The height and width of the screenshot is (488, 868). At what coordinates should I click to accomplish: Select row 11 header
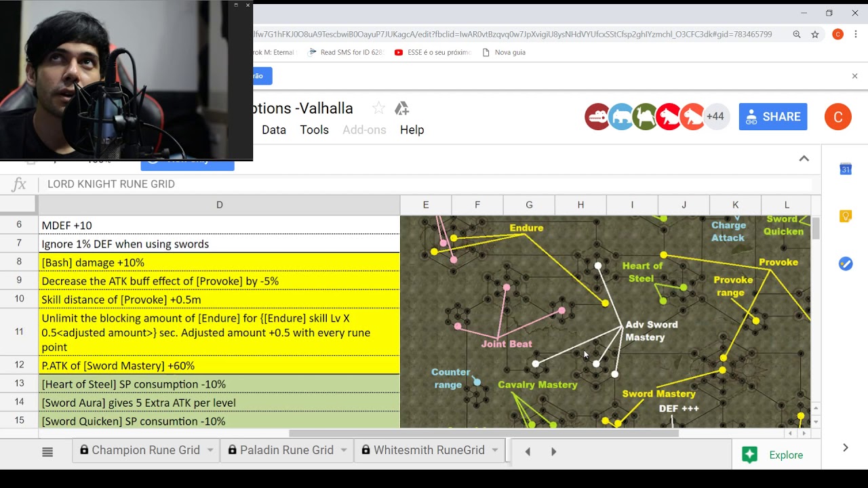click(19, 332)
